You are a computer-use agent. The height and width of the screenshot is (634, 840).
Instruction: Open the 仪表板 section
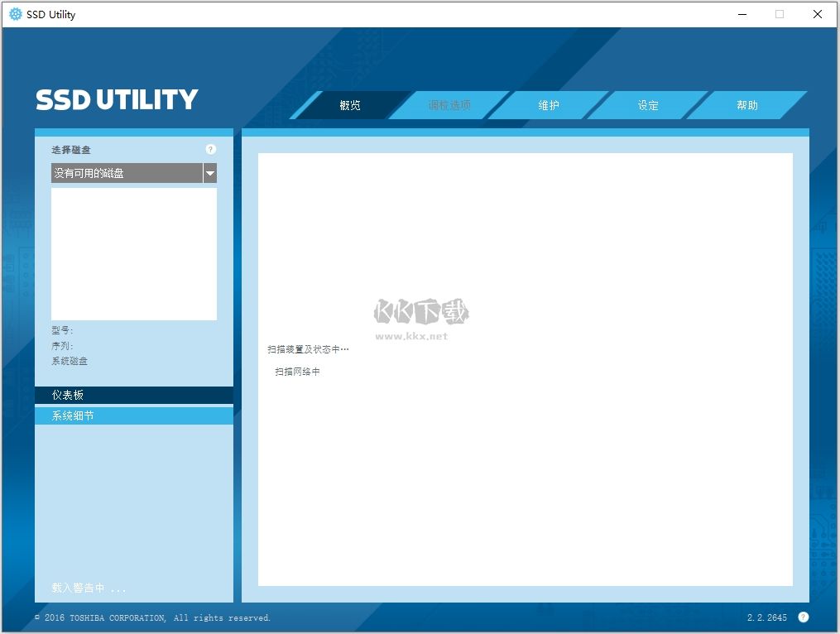(133, 395)
